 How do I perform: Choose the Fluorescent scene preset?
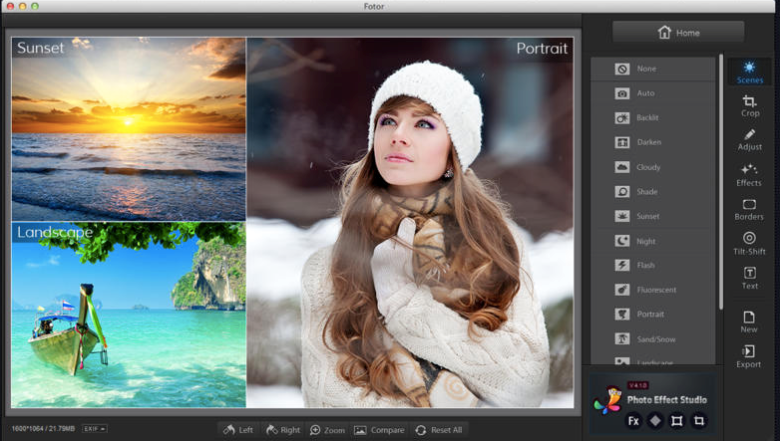pyautogui.click(x=653, y=289)
